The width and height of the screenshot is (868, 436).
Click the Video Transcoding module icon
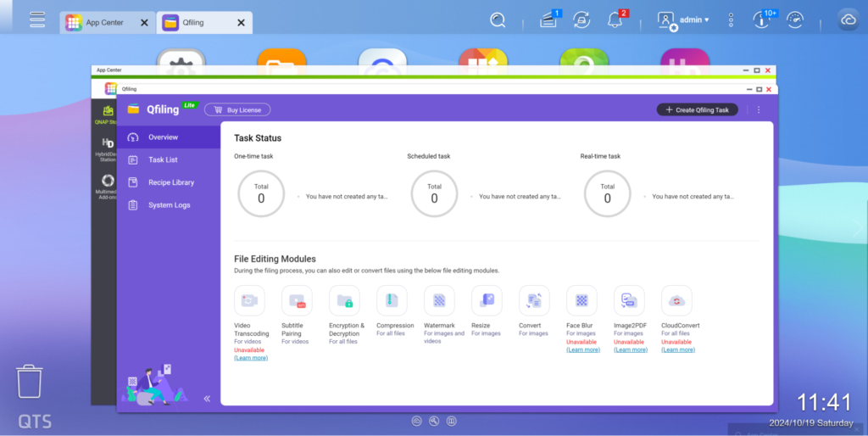(249, 300)
